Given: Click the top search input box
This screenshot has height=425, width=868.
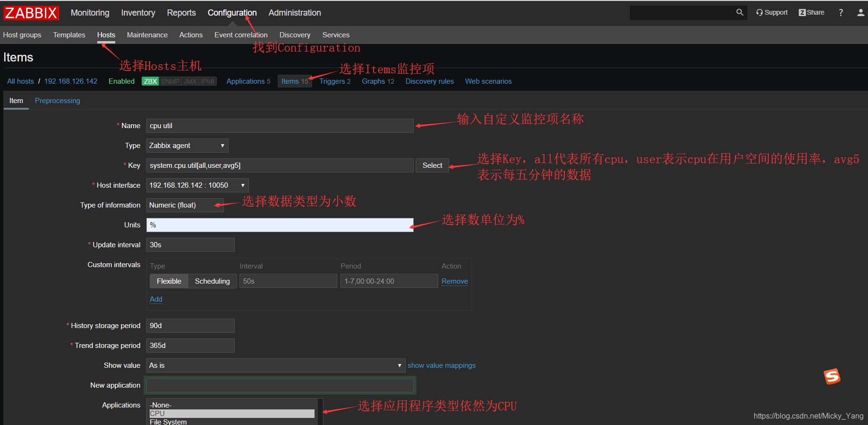Looking at the screenshot, I should [x=682, y=13].
